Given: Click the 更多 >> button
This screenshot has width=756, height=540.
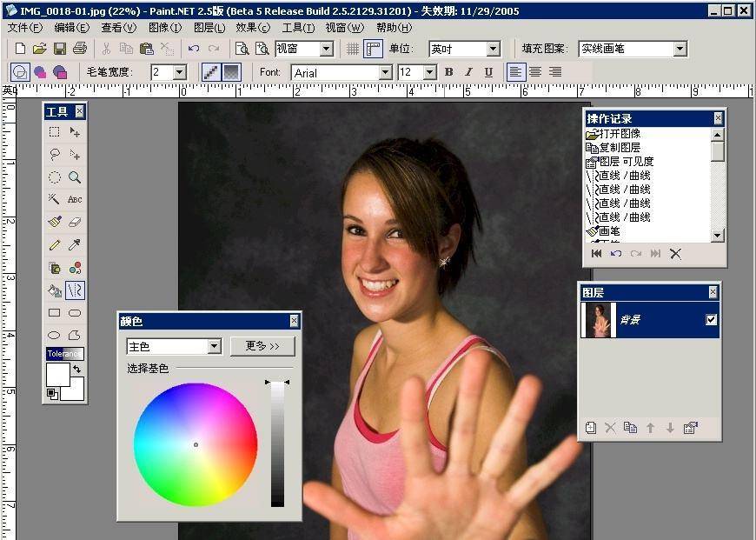Looking at the screenshot, I should click(x=262, y=346).
